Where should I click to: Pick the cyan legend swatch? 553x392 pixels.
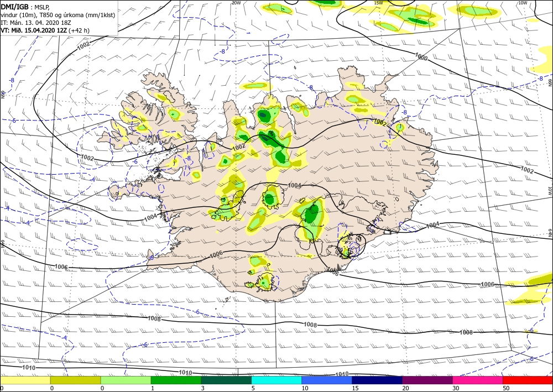pyautogui.click(x=276, y=380)
